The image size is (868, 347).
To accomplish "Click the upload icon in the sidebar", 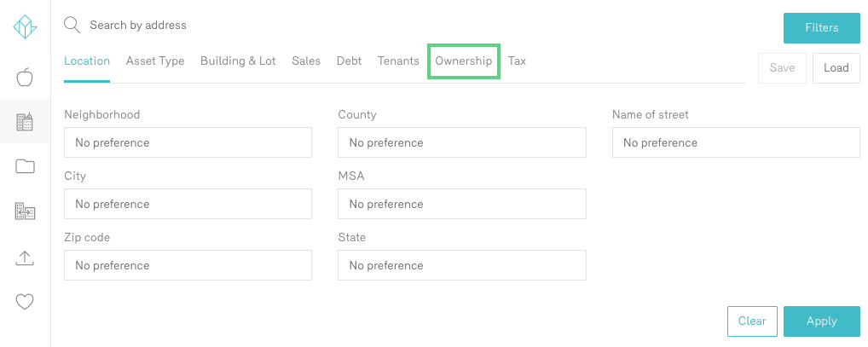I will (25, 257).
